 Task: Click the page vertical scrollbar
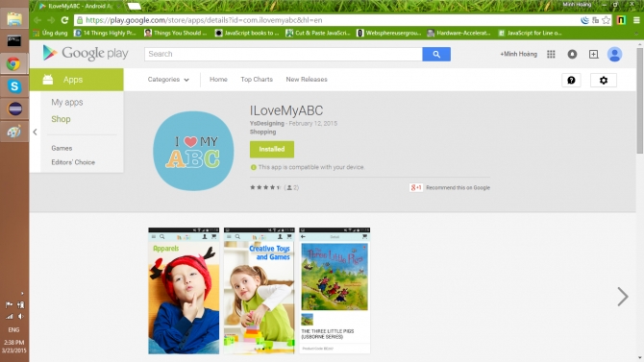640,101
